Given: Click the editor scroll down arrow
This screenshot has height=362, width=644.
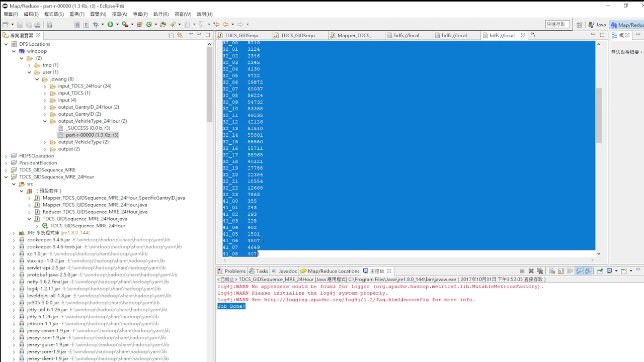Looking at the screenshot, I should (599, 254).
